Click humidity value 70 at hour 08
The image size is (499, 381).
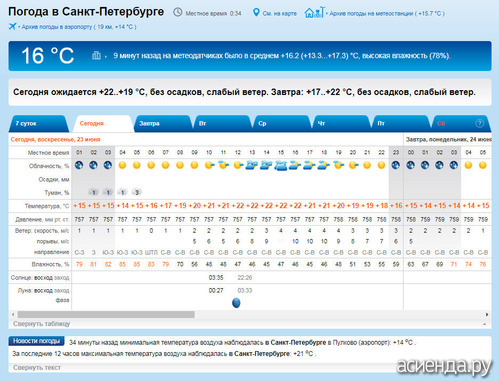[x=180, y=264]
